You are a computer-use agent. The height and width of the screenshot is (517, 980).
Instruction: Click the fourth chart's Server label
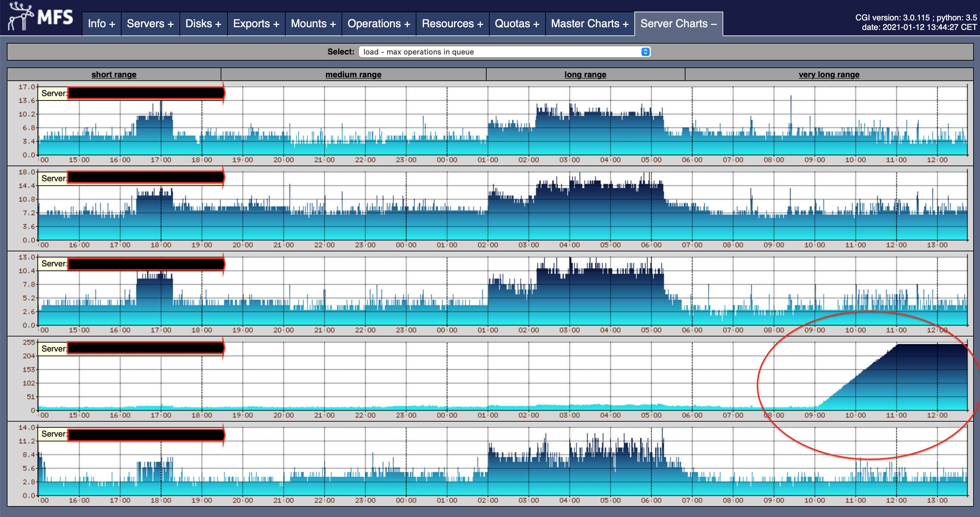pyautogui.click(x=54, y=349)
